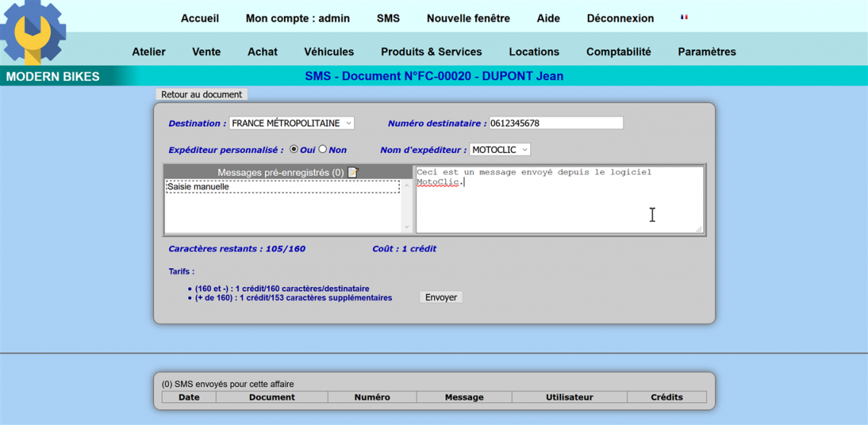
Task: Click the SMS top navigation link
Action: click(388, 18)
